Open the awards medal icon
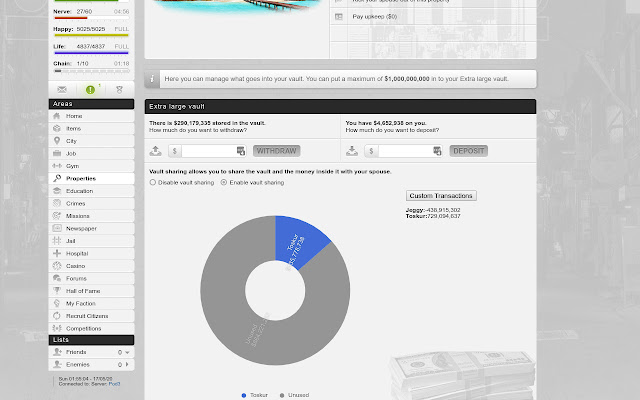The height and width of the screenshot is (400, 640). 119,89
